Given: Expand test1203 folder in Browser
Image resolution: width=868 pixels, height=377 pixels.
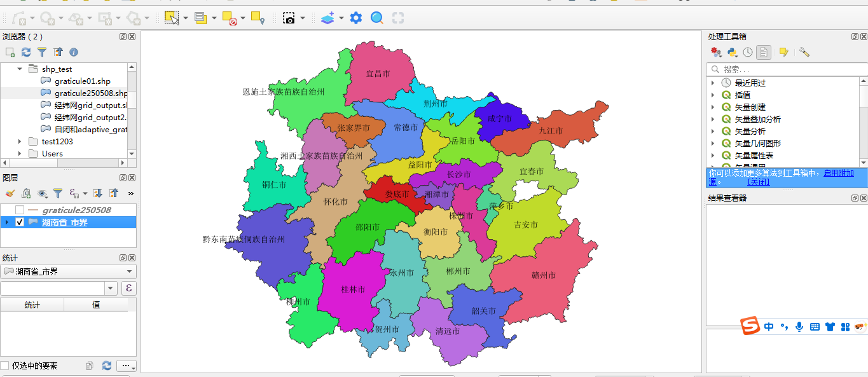Looking at the screenshot, I should (19, 141).
